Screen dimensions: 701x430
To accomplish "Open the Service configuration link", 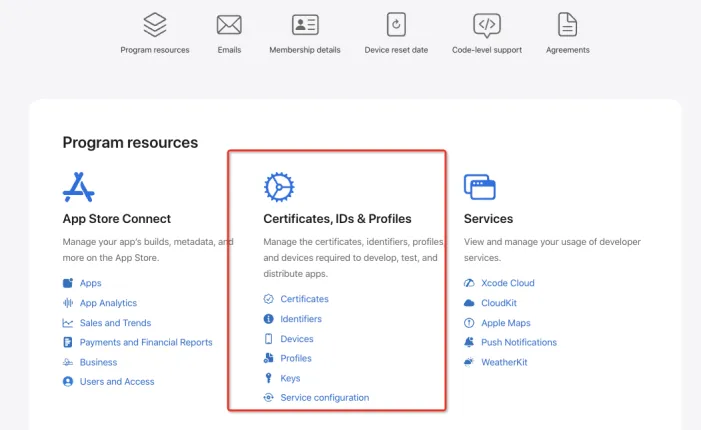I will point(325,397).
